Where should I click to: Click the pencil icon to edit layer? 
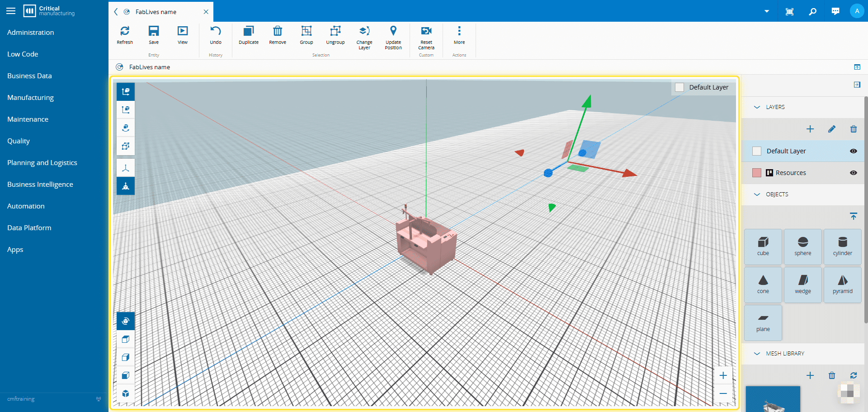coord(831,129)
